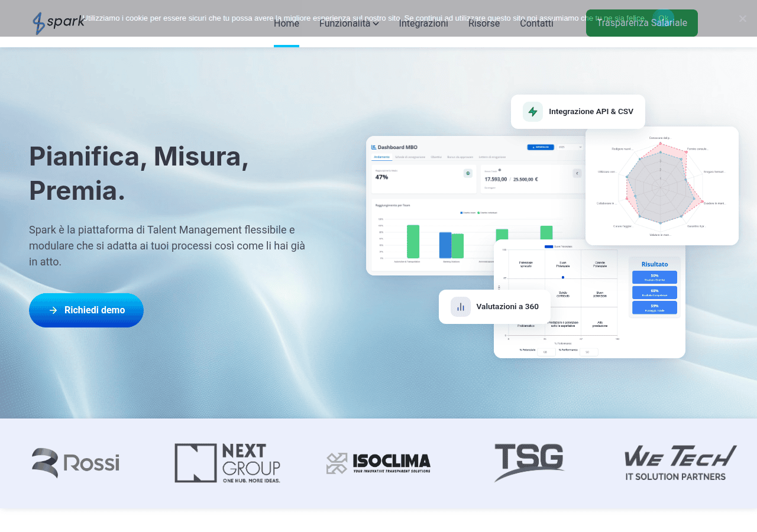The width and height of the screenshot is (757, 532).
Task: Click the Trasparenza Salariale button
Action: click(642, 23)
